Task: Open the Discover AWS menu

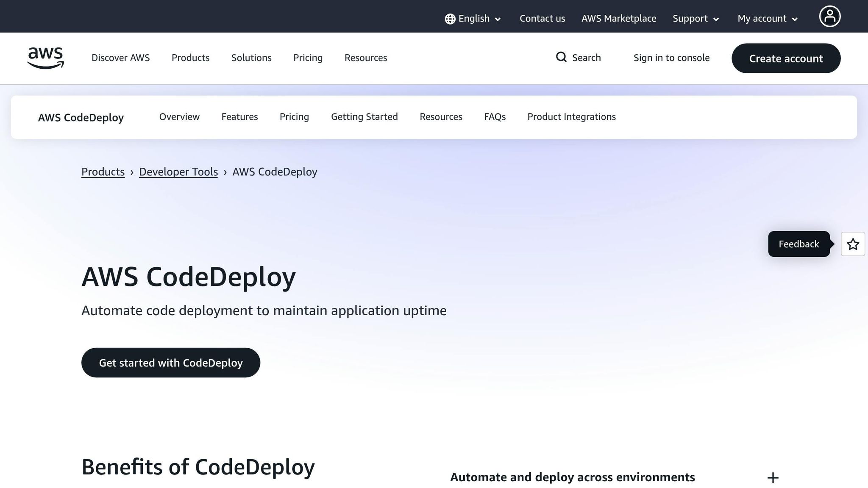Action: point(120,58)
